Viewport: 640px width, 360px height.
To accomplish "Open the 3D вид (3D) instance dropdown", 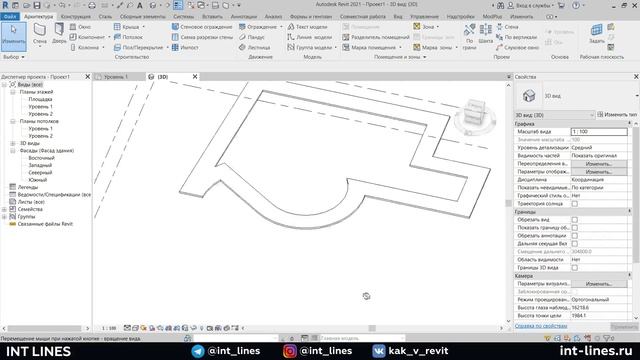I will (554, 115).
